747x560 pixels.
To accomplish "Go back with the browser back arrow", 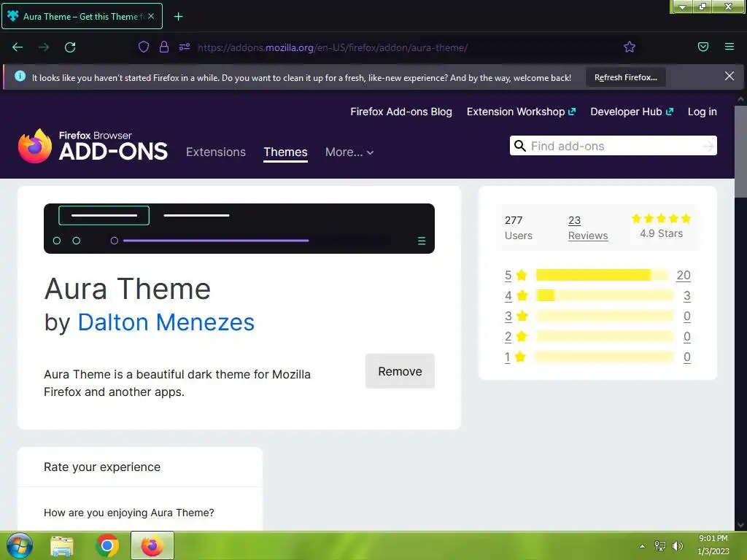I will click(18, 47).
